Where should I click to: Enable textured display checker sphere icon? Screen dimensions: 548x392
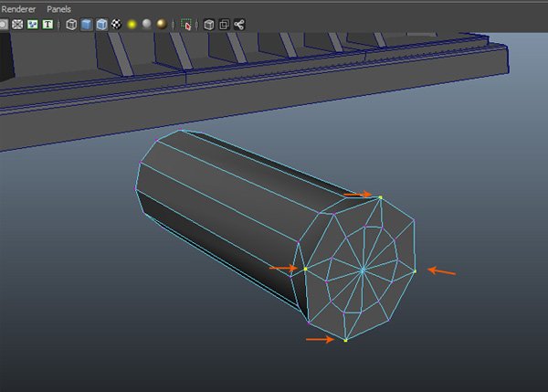pyautogui.click(x=116, y=24)
